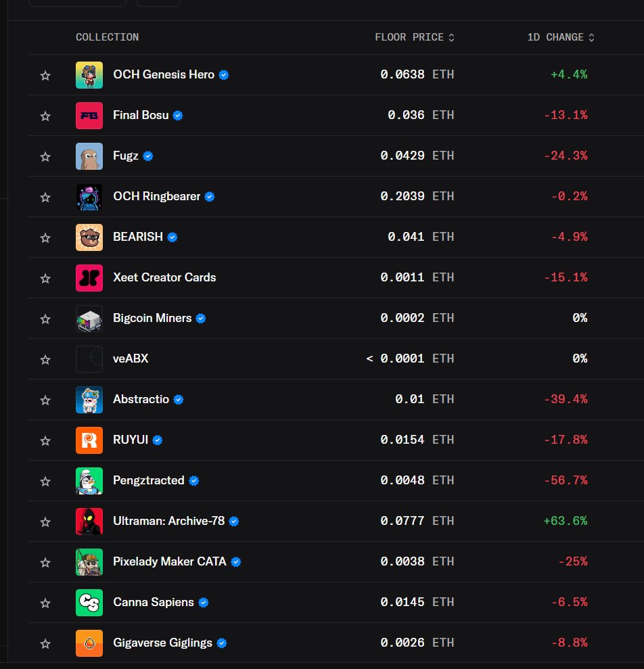This screenshot has height=669, width=644.
Task: Go to the Fugz collection name
Action: [x=126, y=156]
